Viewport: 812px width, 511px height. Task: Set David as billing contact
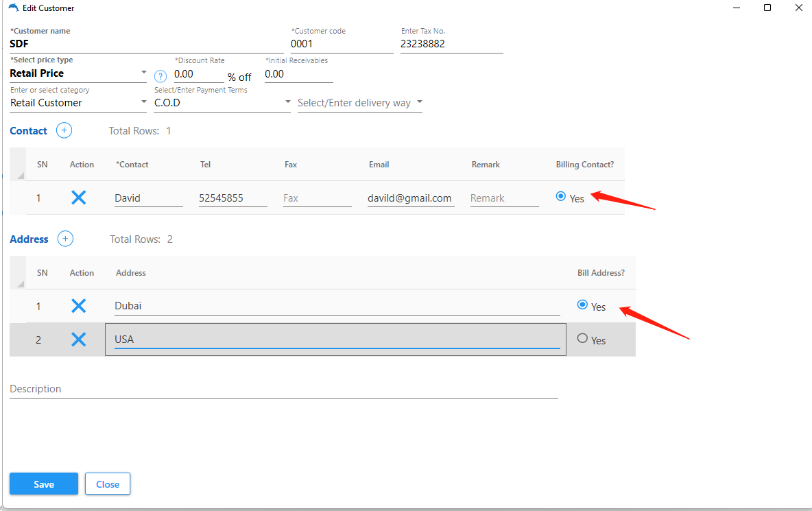(x=561, y=196)
